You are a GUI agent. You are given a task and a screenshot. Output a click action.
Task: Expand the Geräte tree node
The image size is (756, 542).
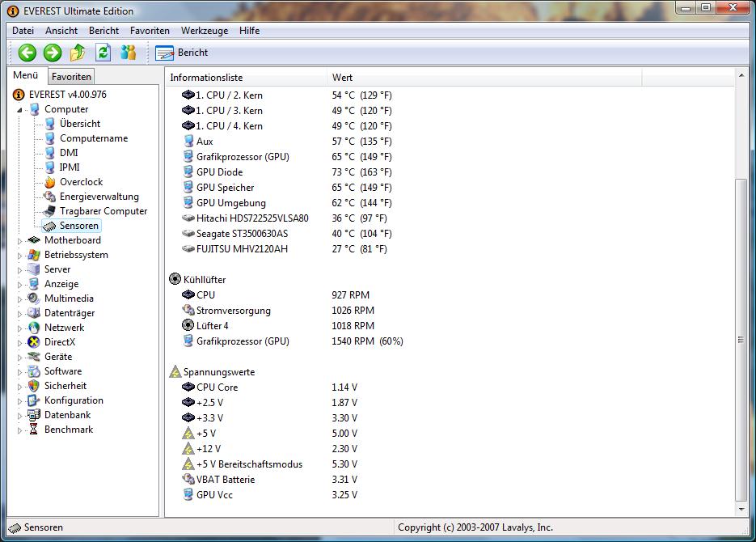tap(19, 358)
